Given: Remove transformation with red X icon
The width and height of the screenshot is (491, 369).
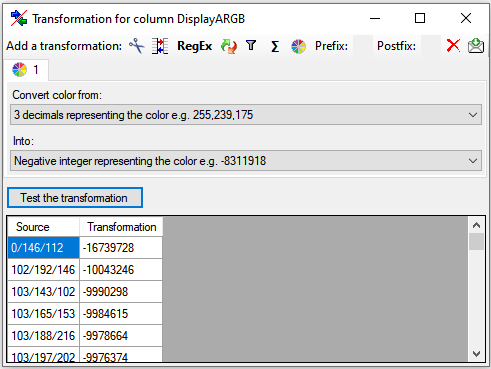Looking at the screenshot, I should click(453, 46).
